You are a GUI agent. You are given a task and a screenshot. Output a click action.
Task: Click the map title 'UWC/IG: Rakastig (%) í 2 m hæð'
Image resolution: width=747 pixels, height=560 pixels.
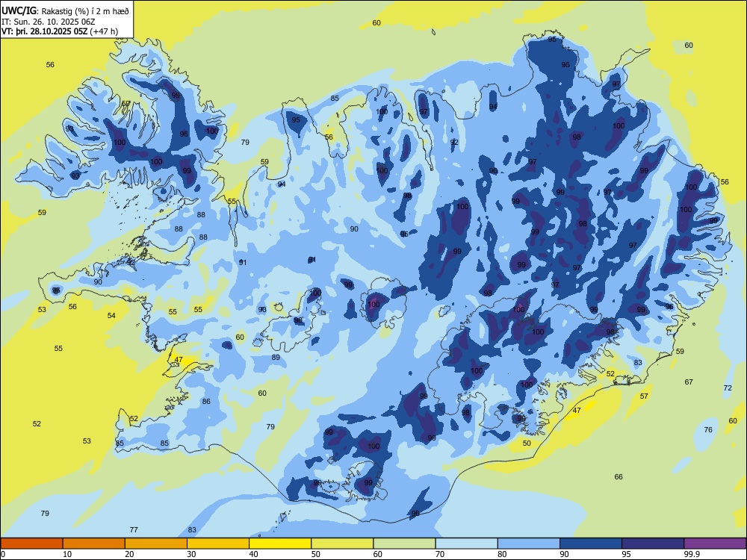click(65, 11)
